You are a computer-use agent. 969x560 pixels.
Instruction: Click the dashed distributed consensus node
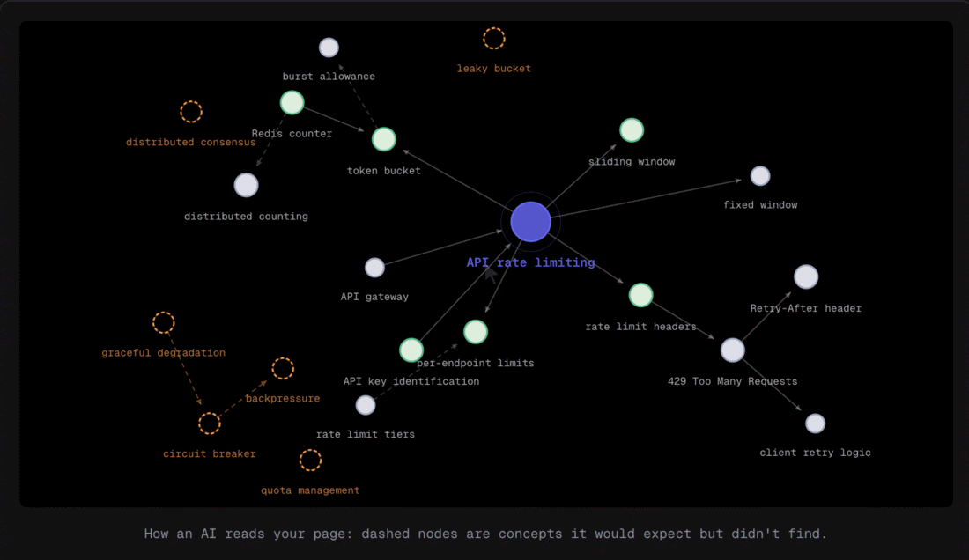pyautogui.click(x=191, y=112)
